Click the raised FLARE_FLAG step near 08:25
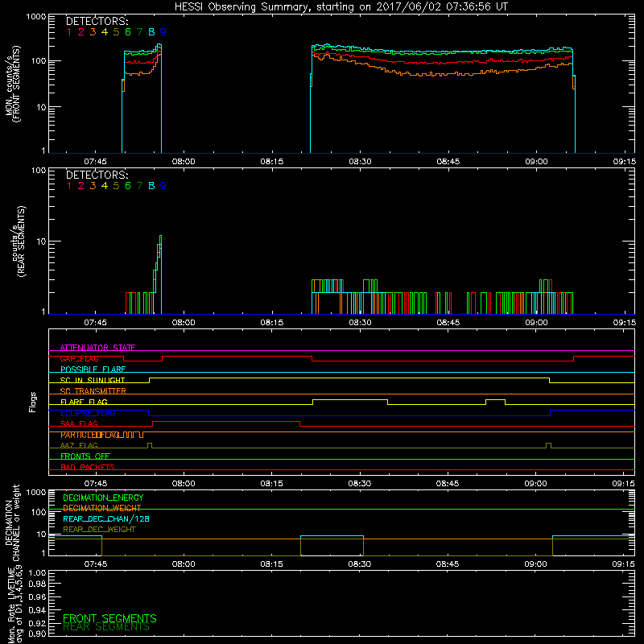Image resolution: width=644 pixels, height=644 pixels. pos(350,399)
